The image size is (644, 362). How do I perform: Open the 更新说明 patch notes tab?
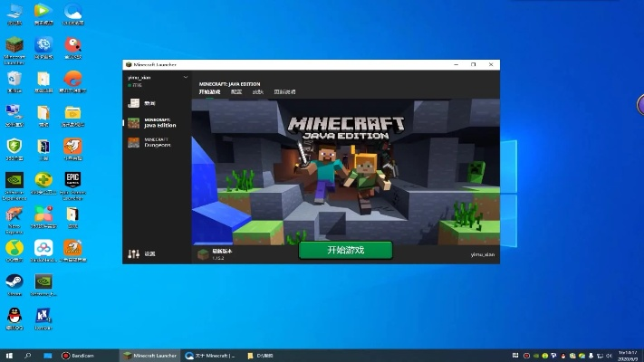(x=284, y=91)
